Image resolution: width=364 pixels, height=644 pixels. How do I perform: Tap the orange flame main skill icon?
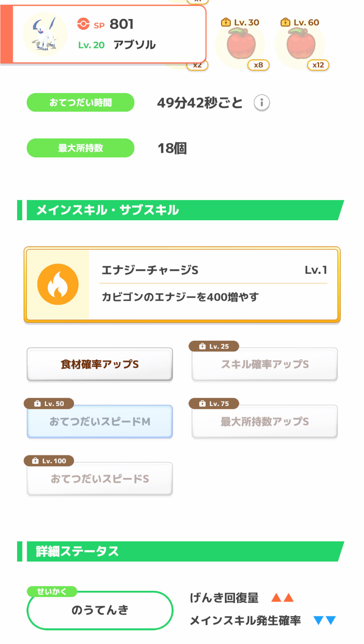point(58,284)
